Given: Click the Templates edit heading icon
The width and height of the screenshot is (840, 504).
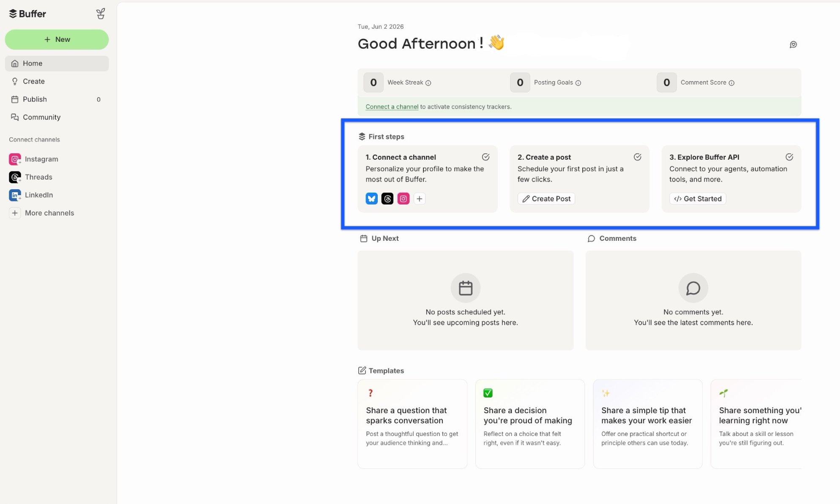Looking at the screenshot, I should [362, 371].
